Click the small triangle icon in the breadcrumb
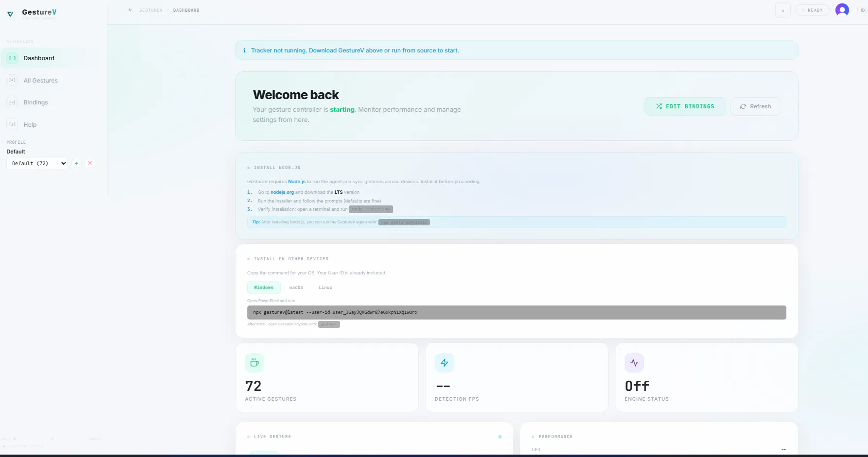Viewport: 868px width, 457px height. [x=130, y=10]
